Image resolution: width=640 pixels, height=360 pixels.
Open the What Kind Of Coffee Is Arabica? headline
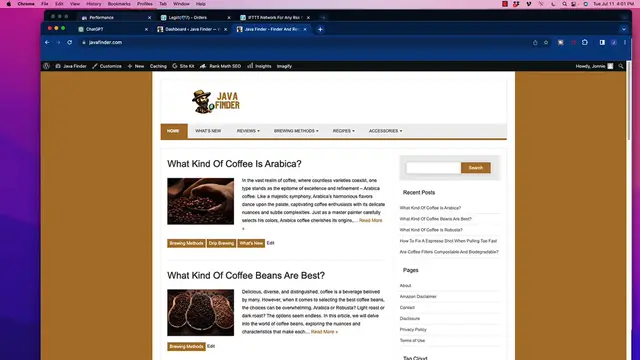click(234, 164)
